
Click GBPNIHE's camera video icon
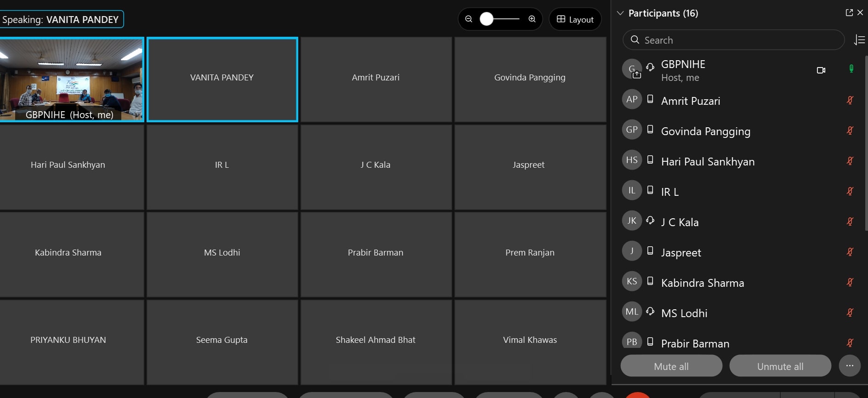[821, 70]
